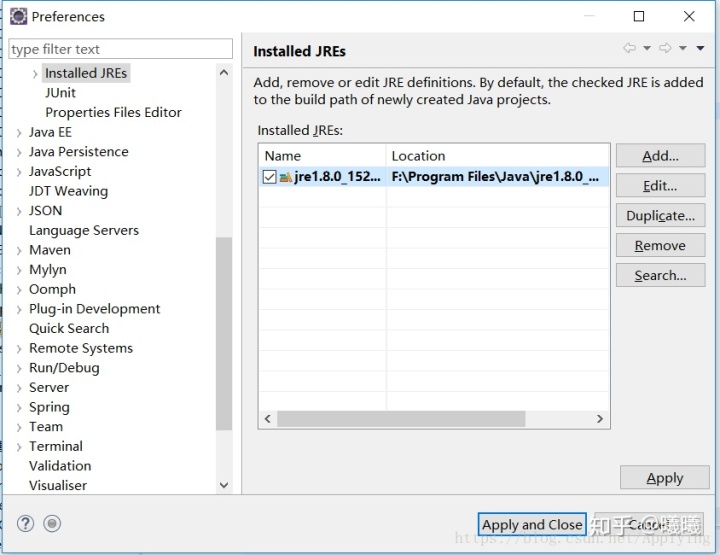Click the JRE table horizontal scrollbar thumb
720x555 pixels.
401,419
